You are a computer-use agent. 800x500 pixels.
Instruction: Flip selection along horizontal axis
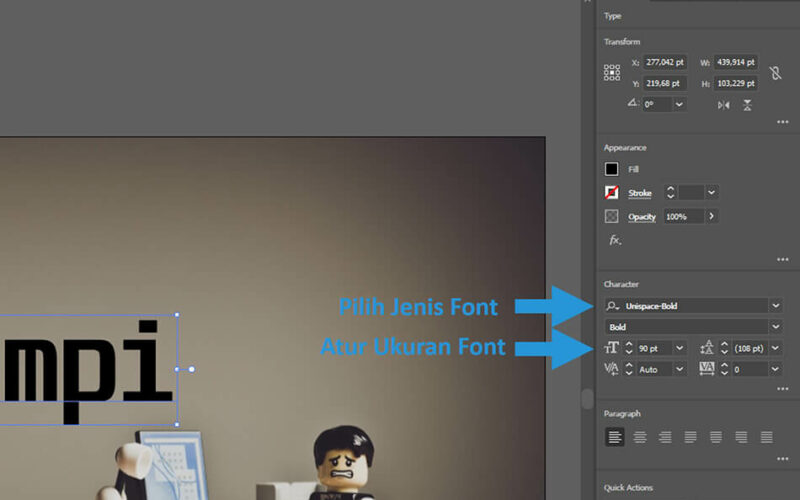pos(723,105)
